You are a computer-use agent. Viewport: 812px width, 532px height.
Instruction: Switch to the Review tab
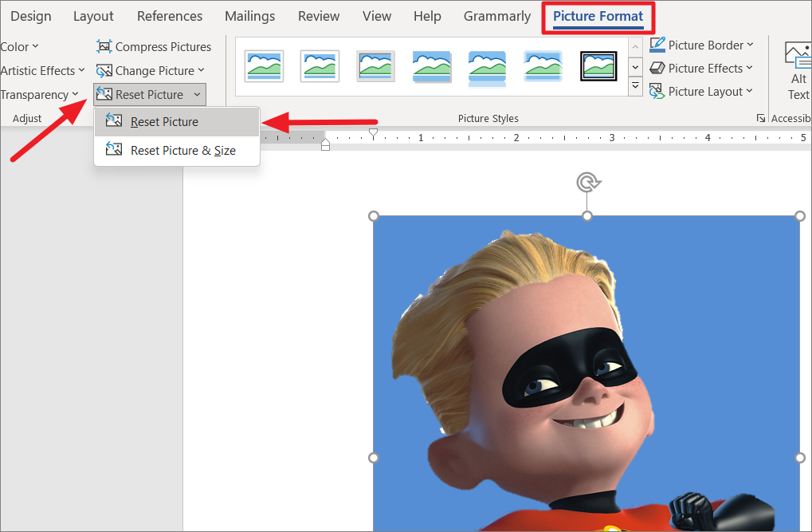tap(319, 17)
